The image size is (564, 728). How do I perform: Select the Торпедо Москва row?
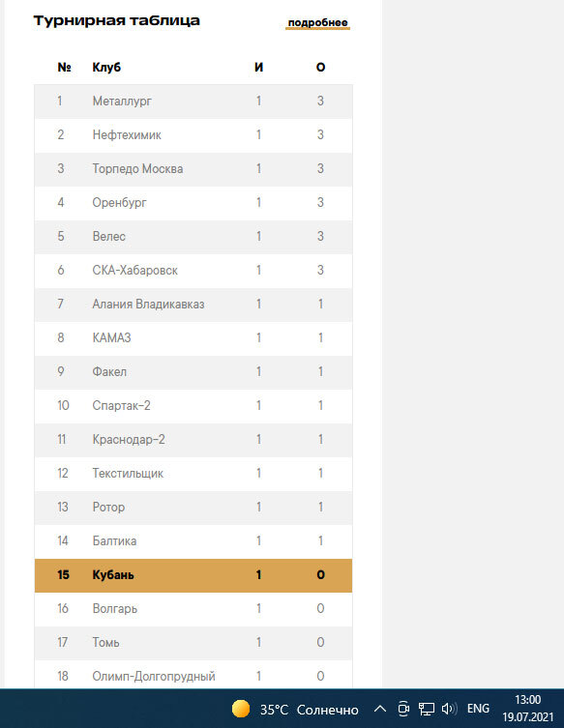click(193, 169)
